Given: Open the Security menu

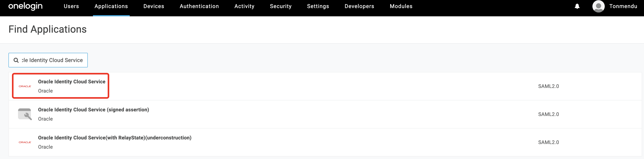Looking at the screenshot, I should pyautogui.click(x=280, y=6).
